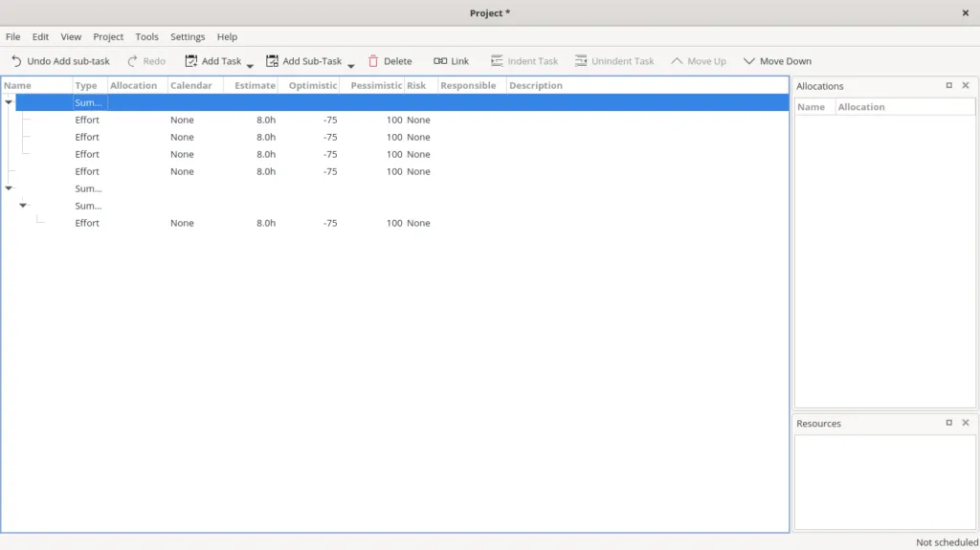Open the Add Sub-Task dropdown arrow

(x=350, y=66)
